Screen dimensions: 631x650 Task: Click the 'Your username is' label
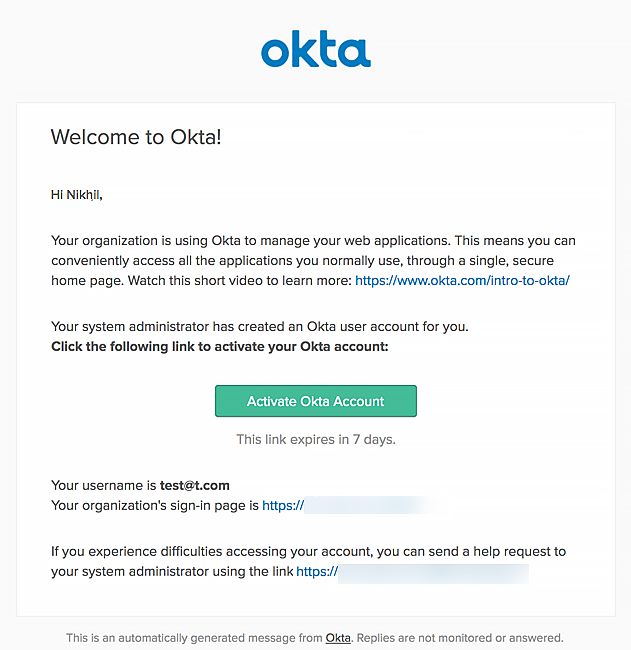(x=104, y=485)
